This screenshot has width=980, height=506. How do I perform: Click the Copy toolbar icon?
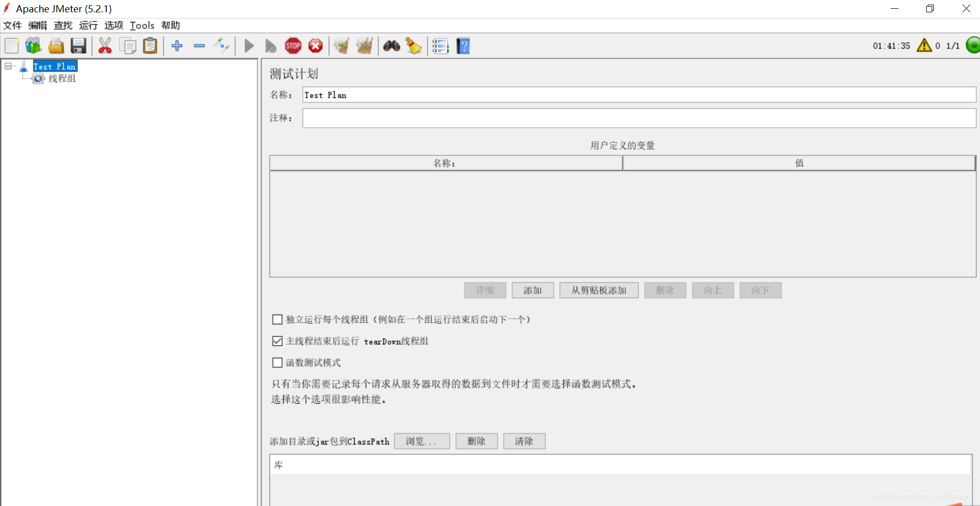click(x=127, y=46)
